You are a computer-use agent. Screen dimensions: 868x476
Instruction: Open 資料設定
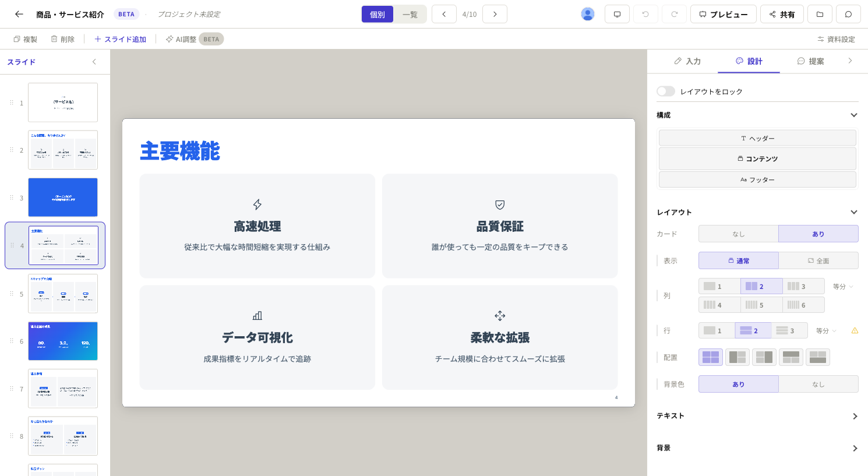click(x=836, y=39)
